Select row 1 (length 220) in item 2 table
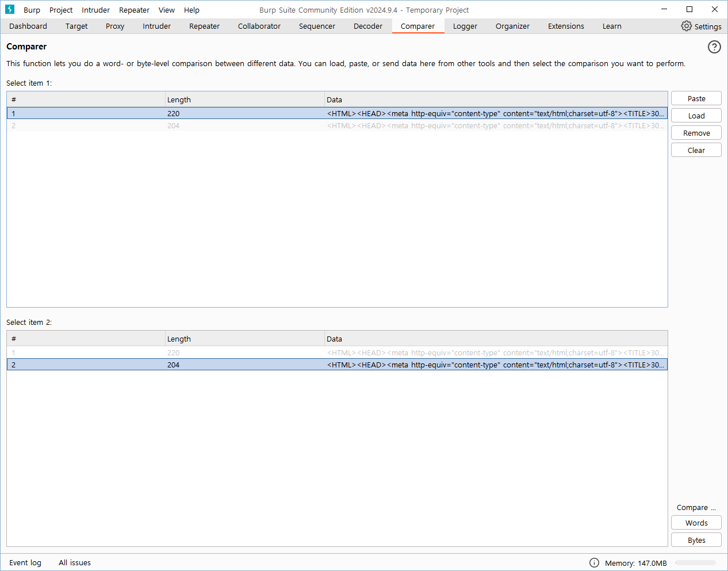 coord(337,352)
